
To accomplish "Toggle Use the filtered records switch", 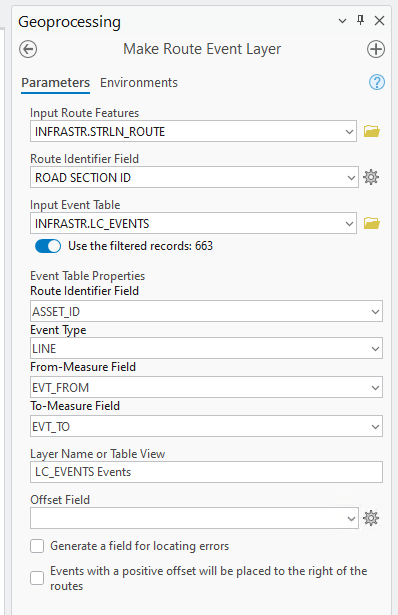I will (x=48, y=246).
